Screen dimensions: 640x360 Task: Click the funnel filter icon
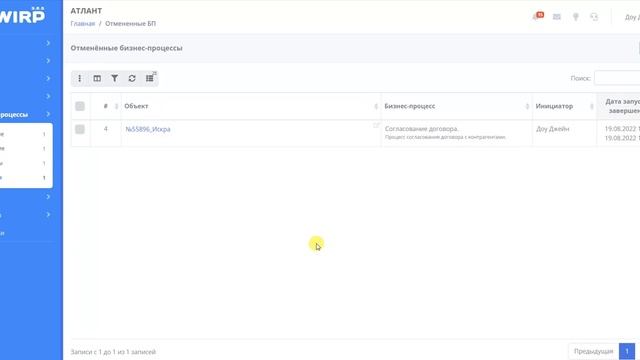[115, 78]
